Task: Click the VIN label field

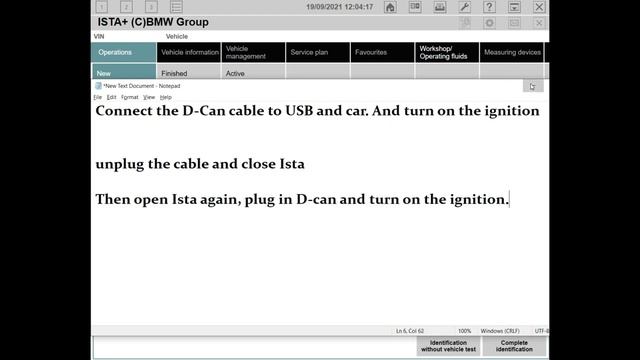Action: click(x=99, y=36)
